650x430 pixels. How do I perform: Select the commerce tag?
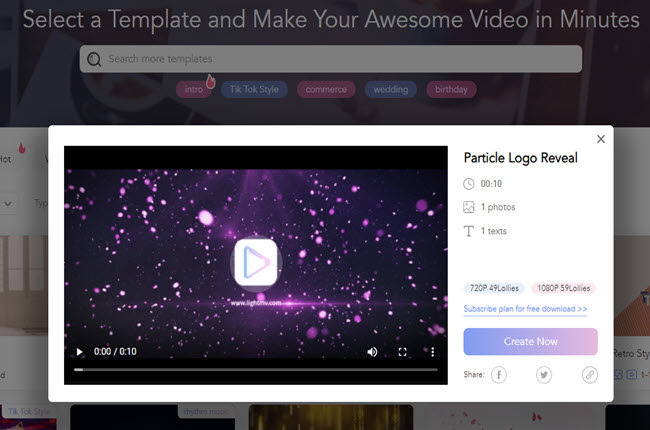(326, 90)
